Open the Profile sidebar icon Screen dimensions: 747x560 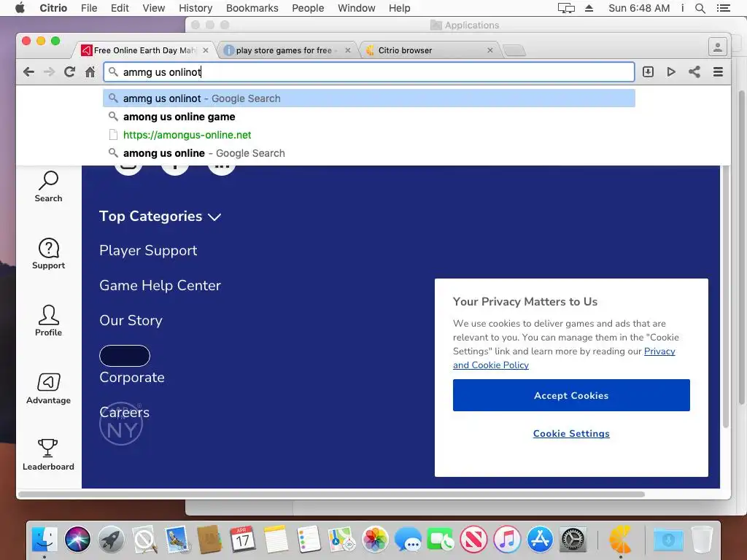tap(48, 321)
